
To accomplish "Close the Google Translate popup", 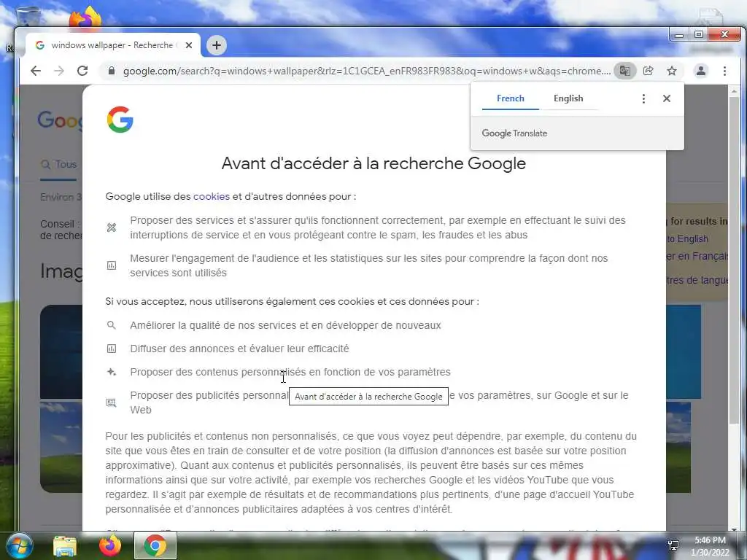I will click(x=667, y=98).
